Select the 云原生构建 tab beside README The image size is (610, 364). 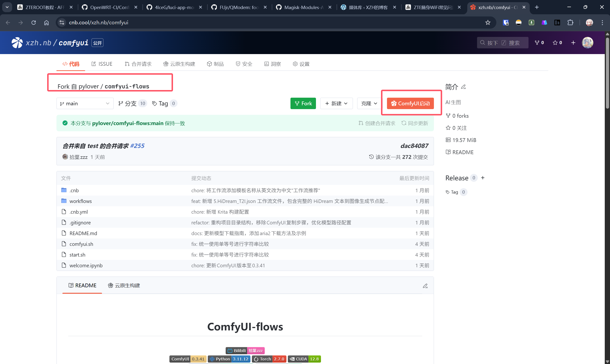(124, 286)
